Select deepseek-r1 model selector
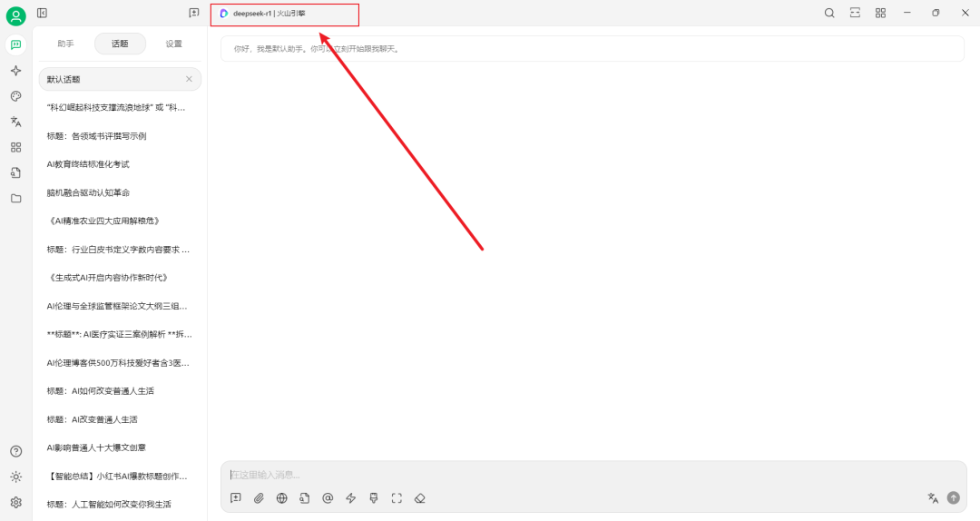Image resolution: width=980 pixels, height=521 pixels. click(x=263, y=13)
